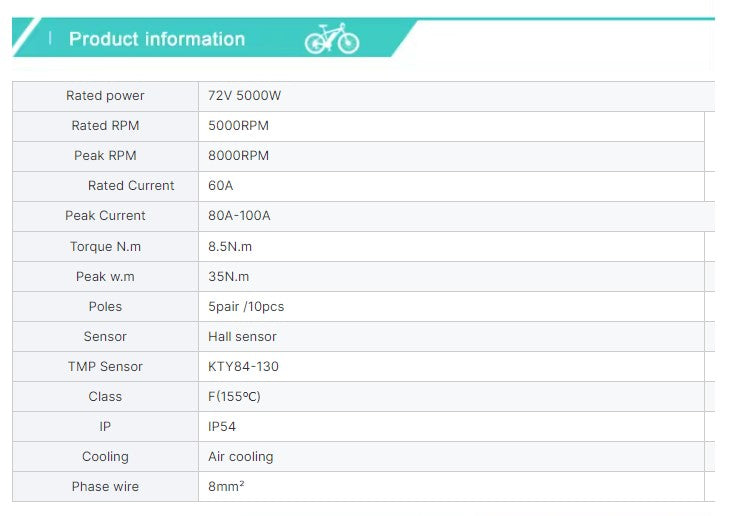
Task: Click the 8mm² phase wire value
Action: click(x=227, y=486)
